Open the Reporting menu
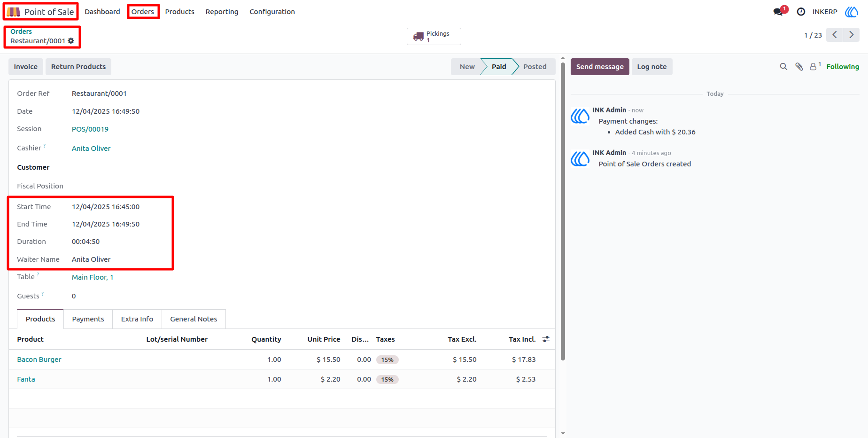Screen dimensions: 868x438 (x=222, y=12)
